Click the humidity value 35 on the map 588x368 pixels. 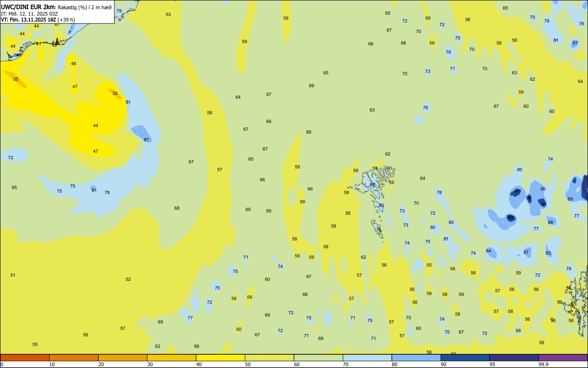[16, 79]
